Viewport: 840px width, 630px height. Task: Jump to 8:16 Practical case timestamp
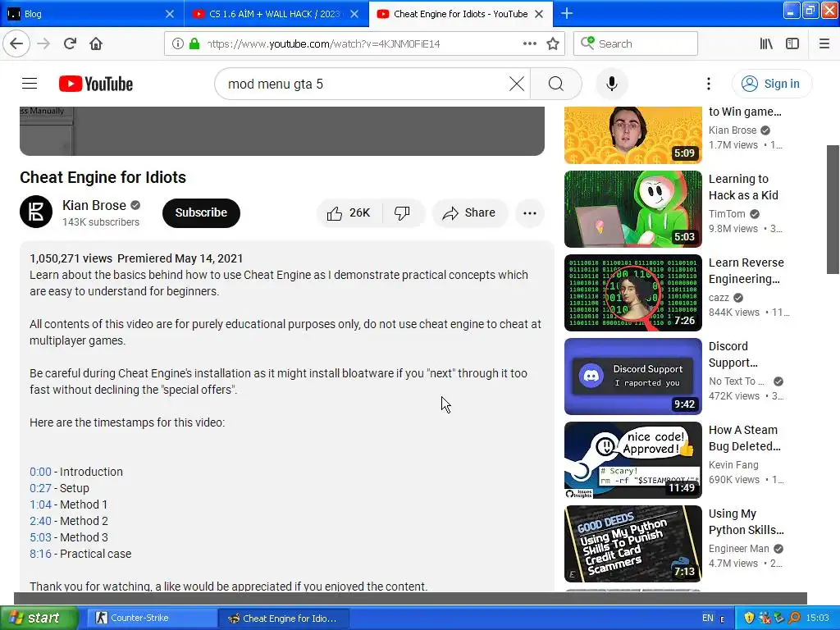point(40,554)
